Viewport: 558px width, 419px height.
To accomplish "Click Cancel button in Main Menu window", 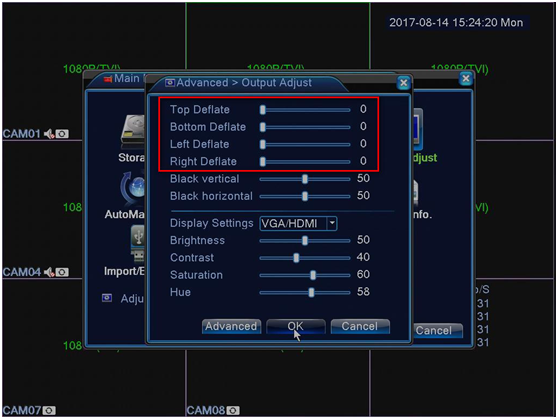I will click(438, 330).
